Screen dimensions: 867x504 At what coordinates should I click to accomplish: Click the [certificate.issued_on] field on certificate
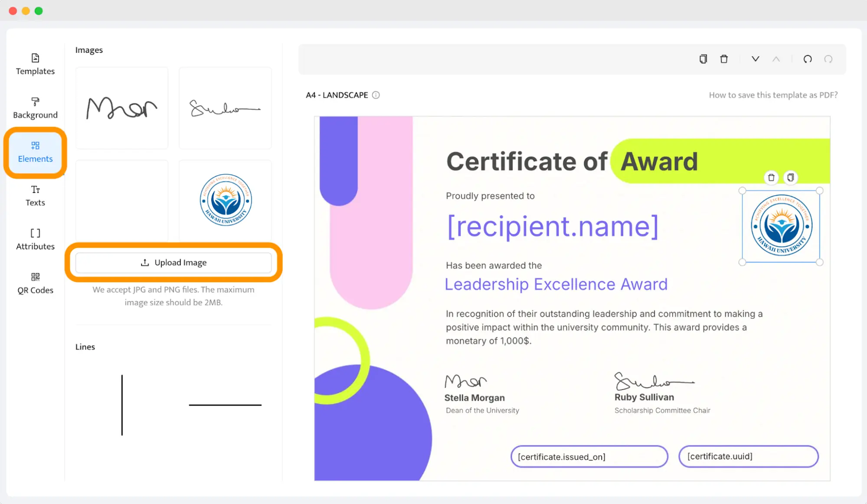[x=589, y=456]
